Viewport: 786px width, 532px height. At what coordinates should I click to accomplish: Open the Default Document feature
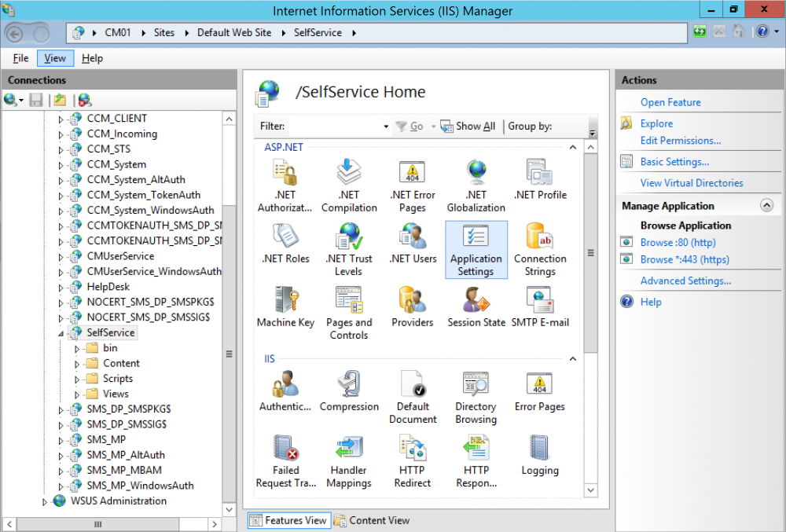tap(413, 398)
